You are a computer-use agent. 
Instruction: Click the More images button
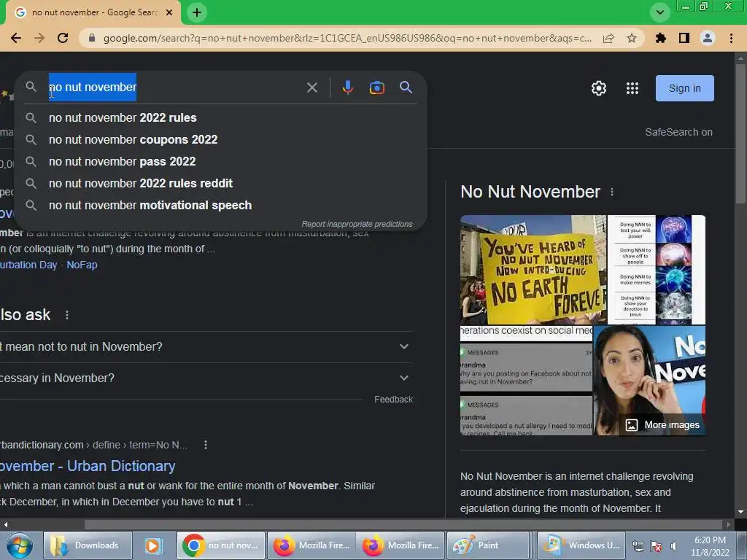tap(662, 425)
